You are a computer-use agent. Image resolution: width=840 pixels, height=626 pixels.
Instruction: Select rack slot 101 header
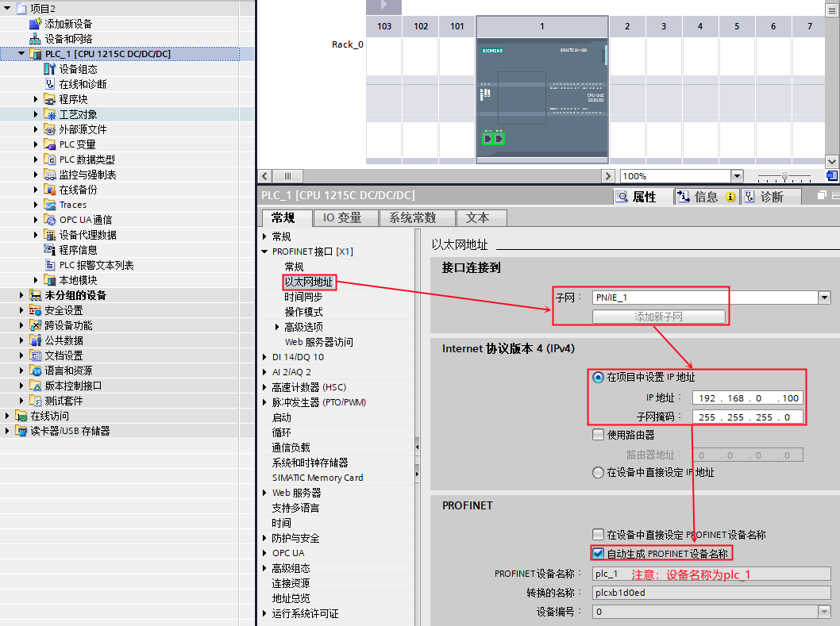coord(457,26)
